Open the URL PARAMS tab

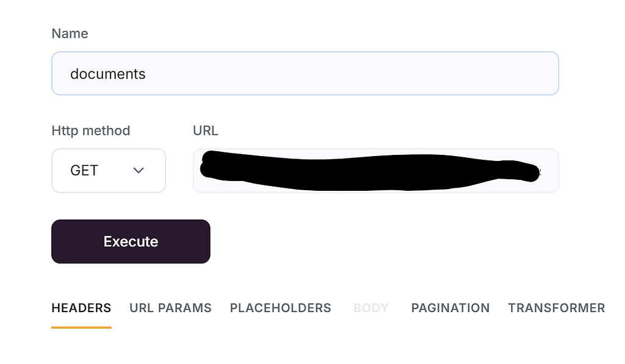(x=170, y=308)
